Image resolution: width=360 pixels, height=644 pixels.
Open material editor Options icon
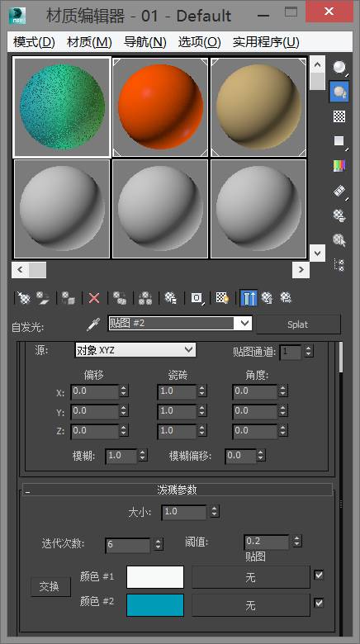point(339,215)
